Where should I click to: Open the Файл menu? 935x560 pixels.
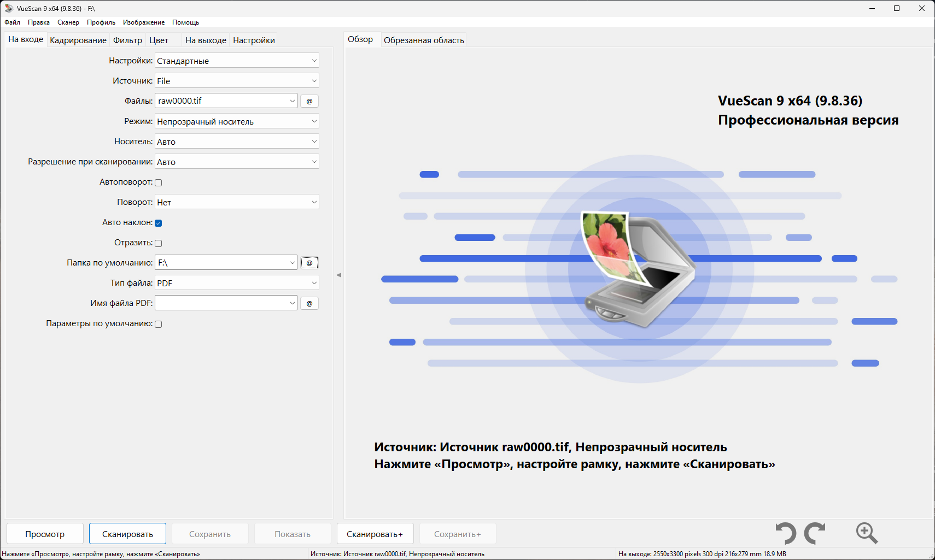13,22
